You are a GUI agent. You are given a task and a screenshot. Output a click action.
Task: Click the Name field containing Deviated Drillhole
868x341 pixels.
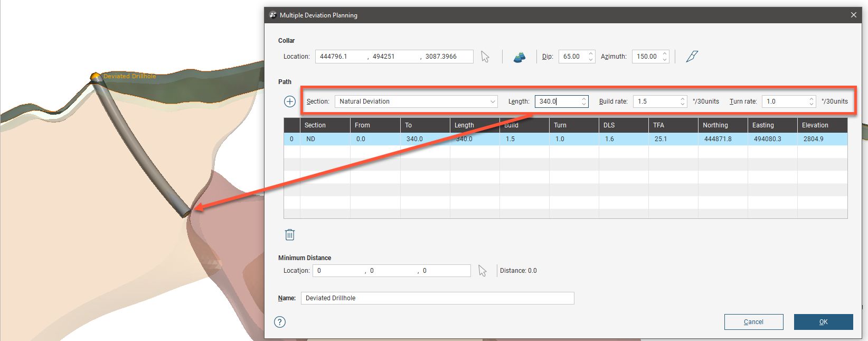point(437,298)
